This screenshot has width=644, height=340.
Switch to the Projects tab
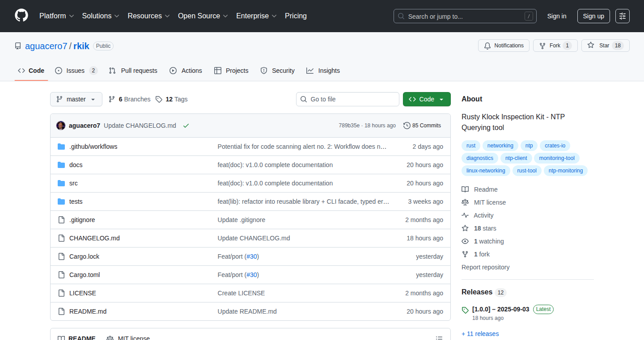point(231,71)
